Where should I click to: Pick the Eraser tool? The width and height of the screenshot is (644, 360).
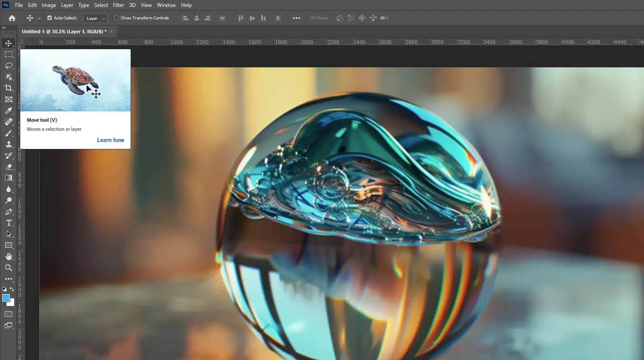click(9, 167)
